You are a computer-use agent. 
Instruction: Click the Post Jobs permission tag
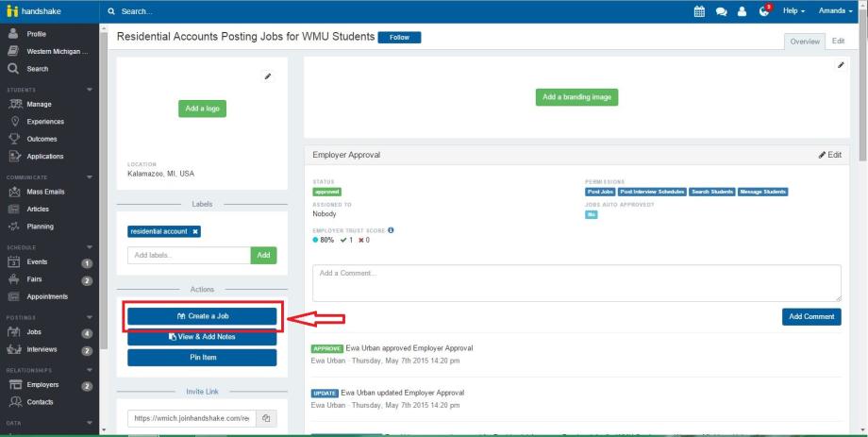(600, 192)
